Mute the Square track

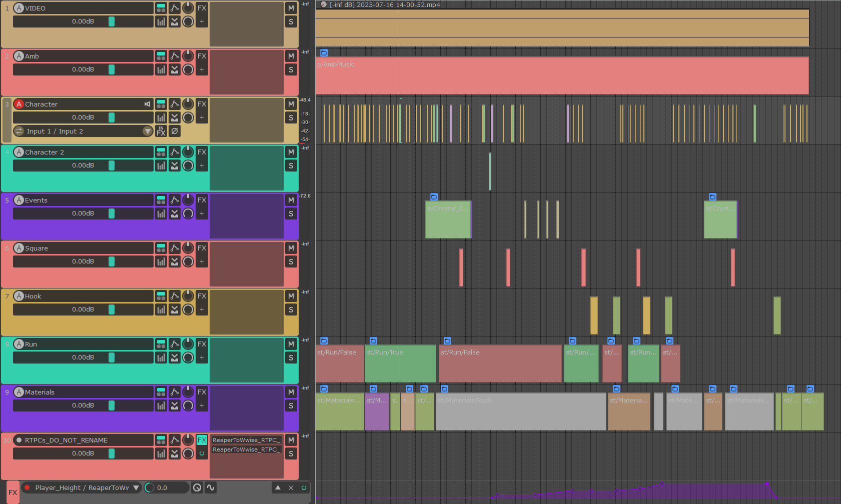point(291,248)
